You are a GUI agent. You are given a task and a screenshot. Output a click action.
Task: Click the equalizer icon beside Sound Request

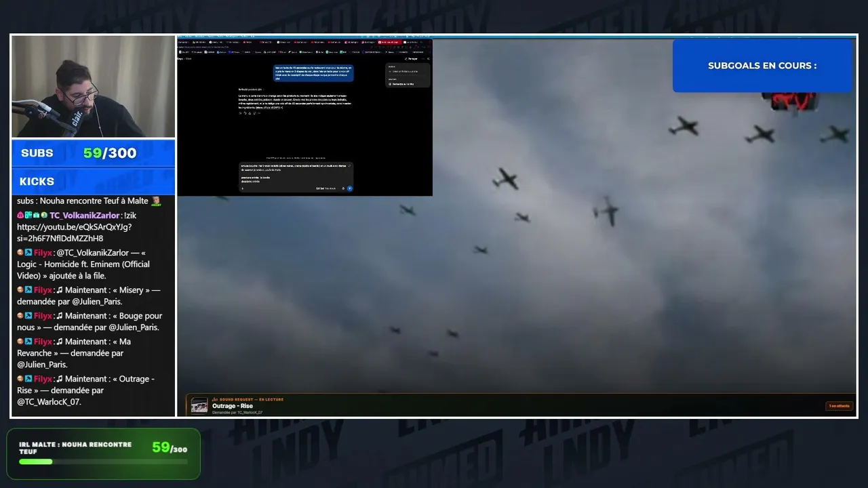click(x=214, y=399)
